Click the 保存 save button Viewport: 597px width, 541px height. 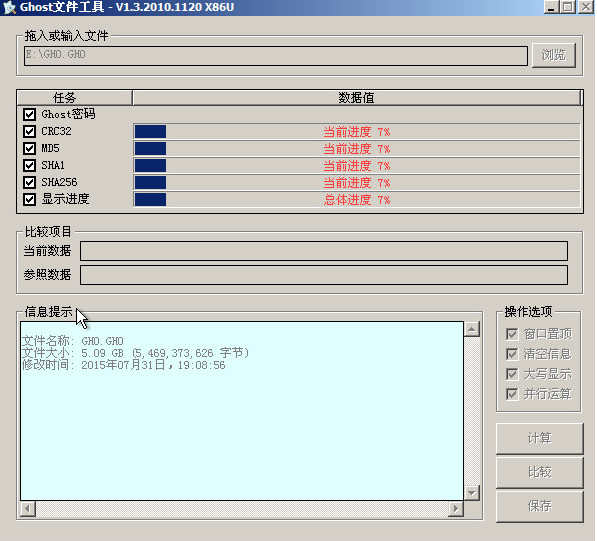[x=540, y=506]
